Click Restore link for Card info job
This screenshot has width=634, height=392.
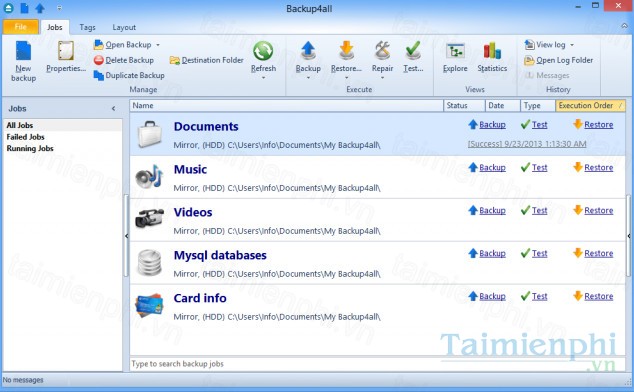pyautogui.click(x=598, y=296)
